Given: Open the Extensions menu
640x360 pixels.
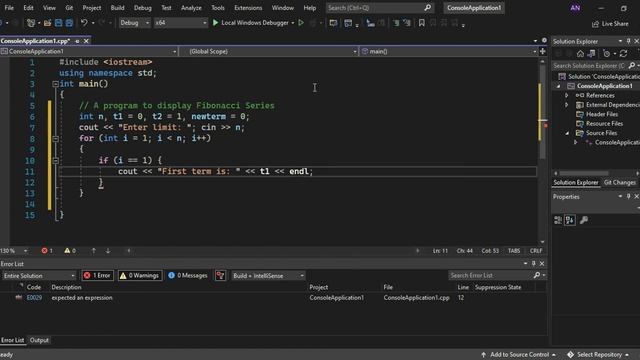Looking at the screenshot, I should point(248,8).
